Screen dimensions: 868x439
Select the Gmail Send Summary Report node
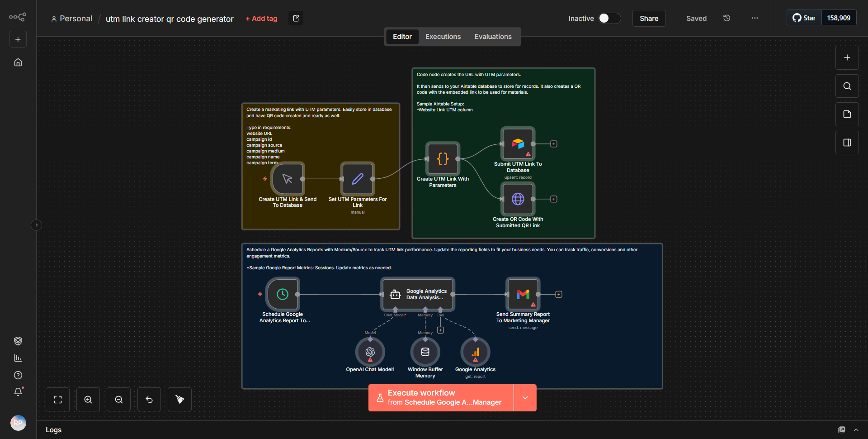523,294
